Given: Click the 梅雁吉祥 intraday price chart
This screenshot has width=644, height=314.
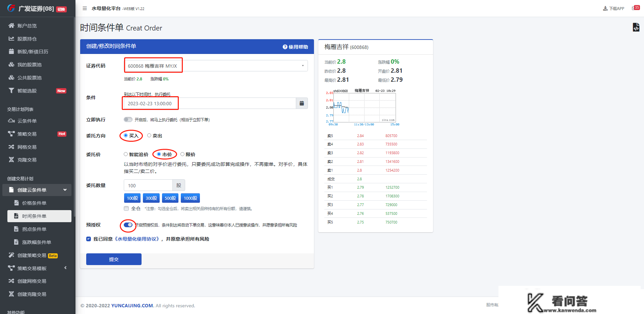Looking at the screenshot, I should click(362, 107).
